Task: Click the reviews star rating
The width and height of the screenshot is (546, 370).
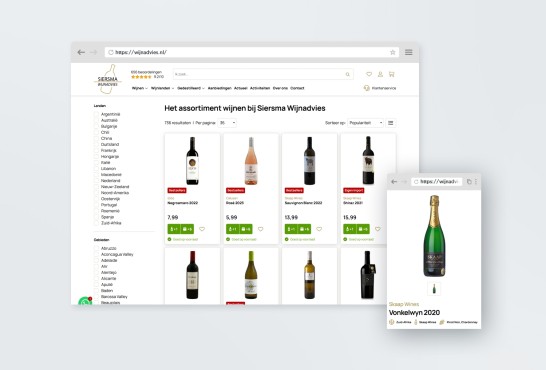Action: click(x=141, y=77)
